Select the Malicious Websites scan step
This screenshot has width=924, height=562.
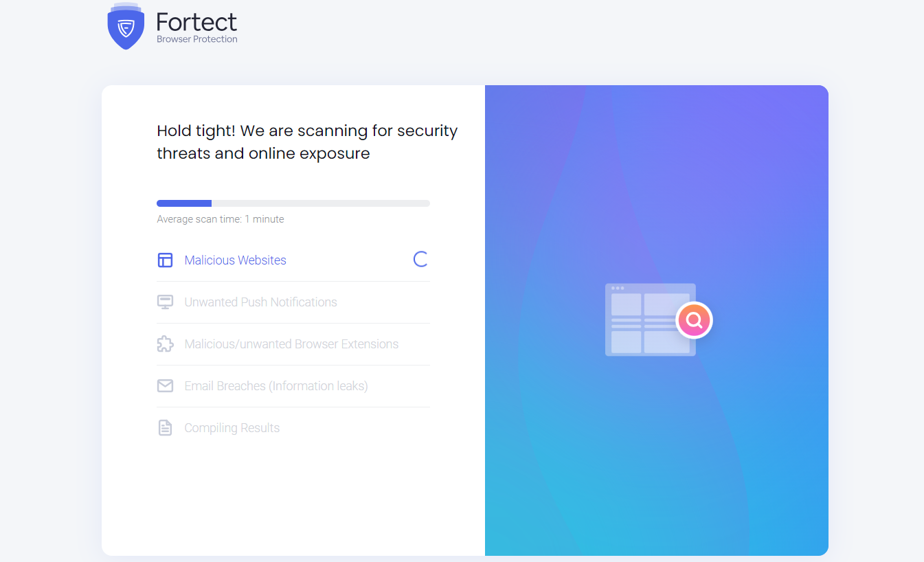(235, 260)
